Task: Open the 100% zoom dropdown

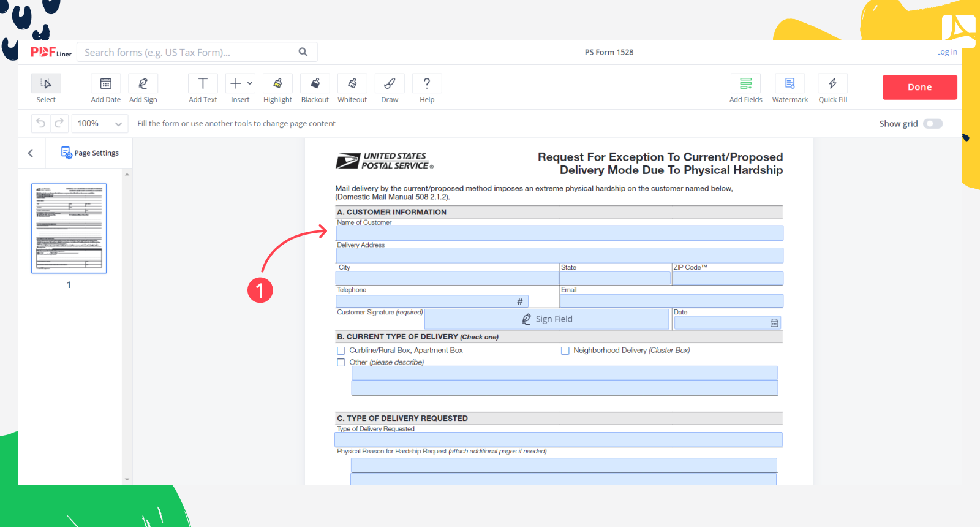Action: 100,123
